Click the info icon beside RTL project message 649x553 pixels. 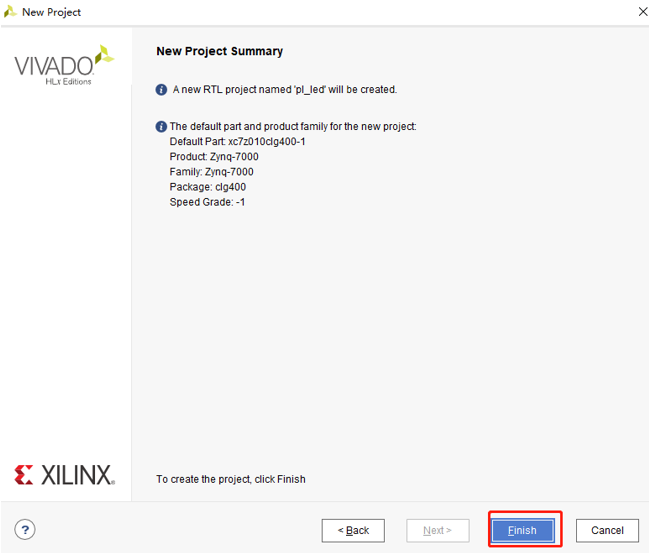coord(161,89)
